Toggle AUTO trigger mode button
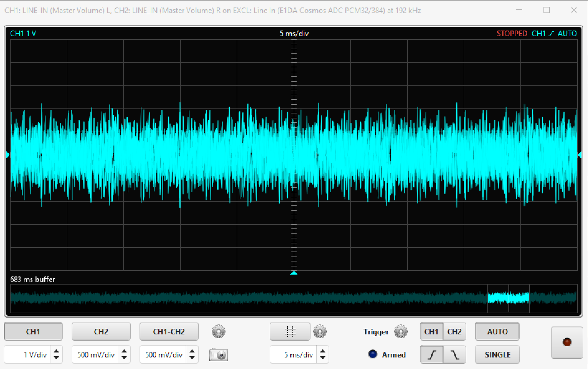 [497, 332]
